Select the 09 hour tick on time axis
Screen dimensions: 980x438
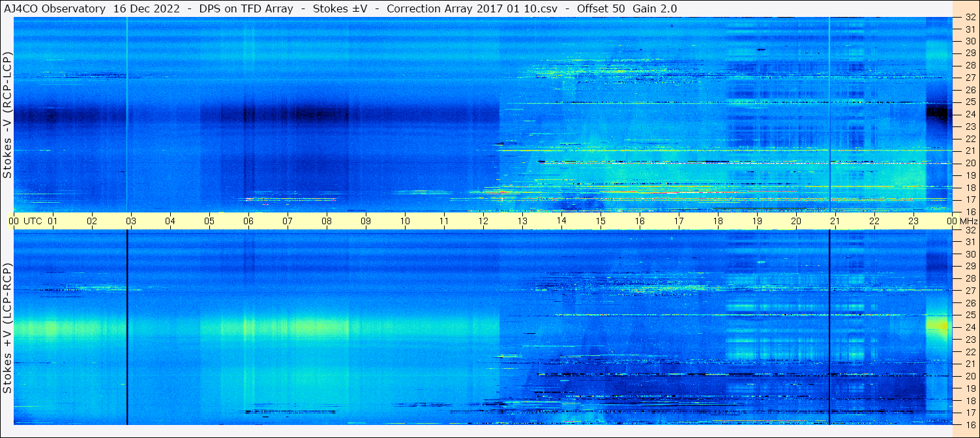366,221
